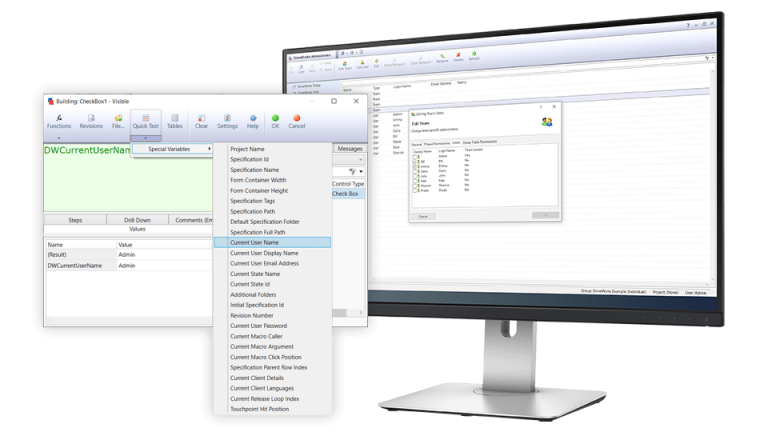Switch to the Steps tab
768x432 pixels.
click(x=75, y=220)
